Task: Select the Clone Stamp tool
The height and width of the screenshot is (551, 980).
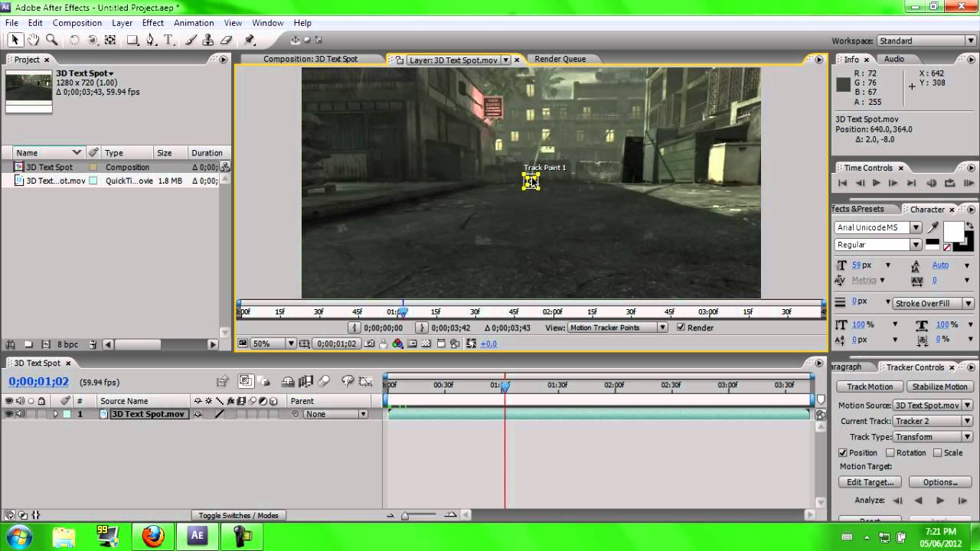Action: coord(208,40)
